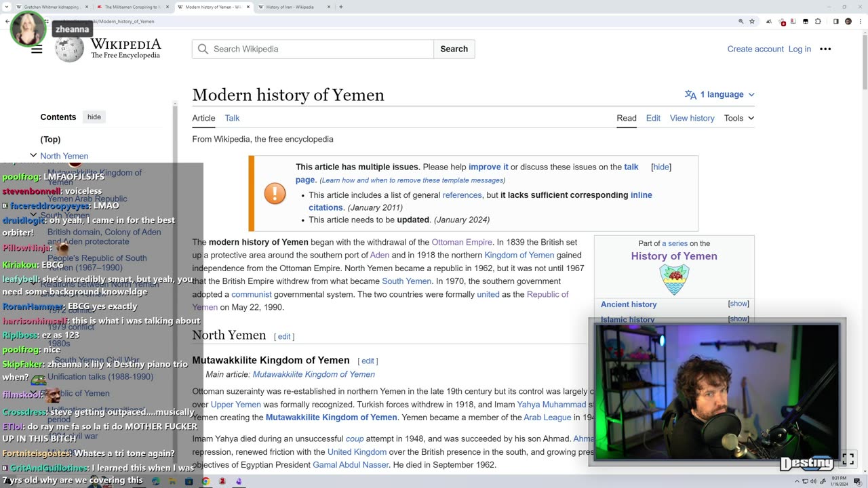Follow the communist link in the intro
This screenshot has width=868, height=488.
click(x=251, y=294)
